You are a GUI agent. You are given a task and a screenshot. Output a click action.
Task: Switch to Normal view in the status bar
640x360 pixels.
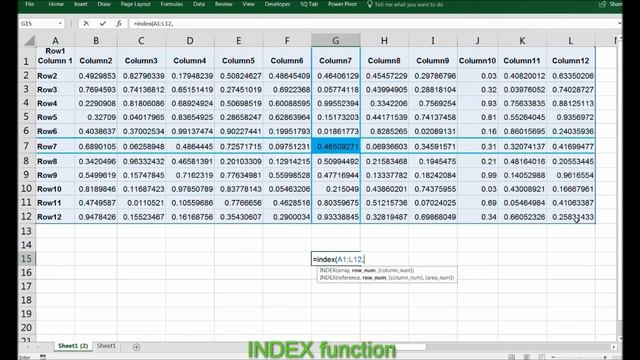(511, 357)
